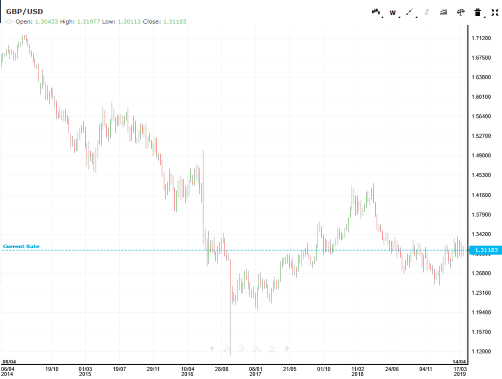
Task: Click the High value 1.31977
Action: tap(88, 22)
